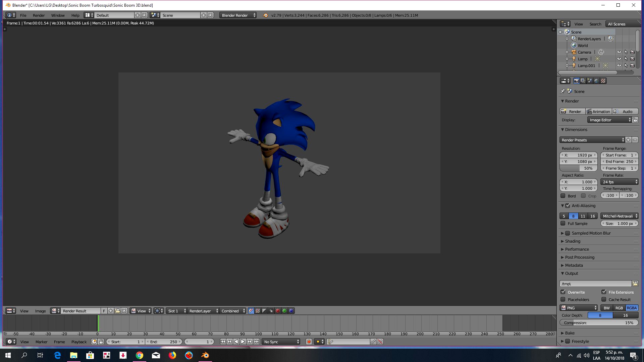Set color depth to 16
Image resolution: width=644 pixels, height=362 pixels.
[x=626, y=315]
